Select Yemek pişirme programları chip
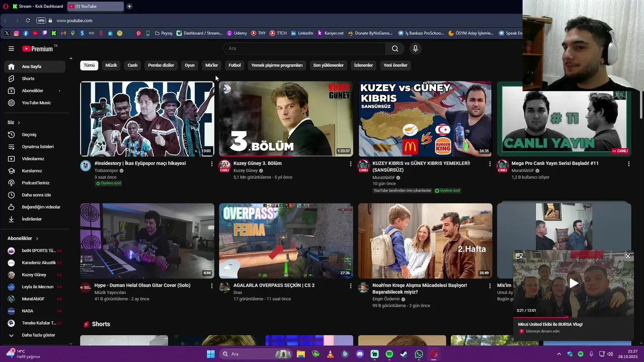Screen dimensions: 644x362 click(277, 65)
